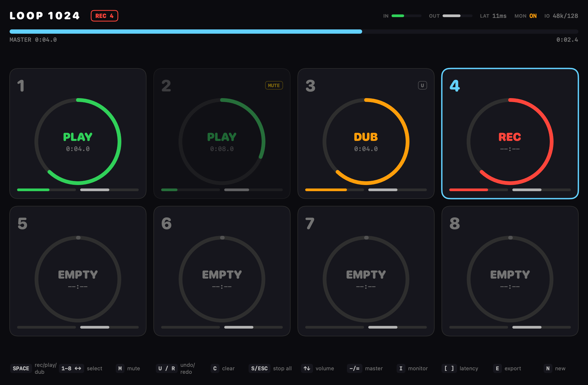Click track 2 0:08.0 duration text
The width and height of the screenshot is (588, 385).
222,149
